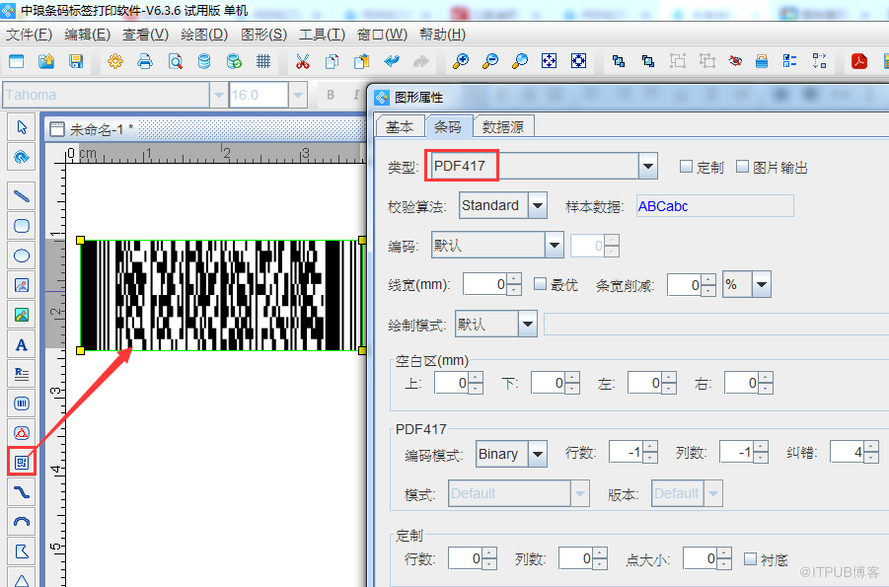
Task: Click the print icon in the toolbar
Action: tap(145, 62)
